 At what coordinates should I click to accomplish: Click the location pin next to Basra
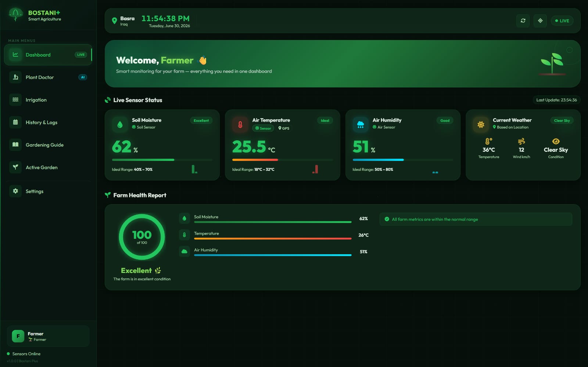tap(114, 21)
